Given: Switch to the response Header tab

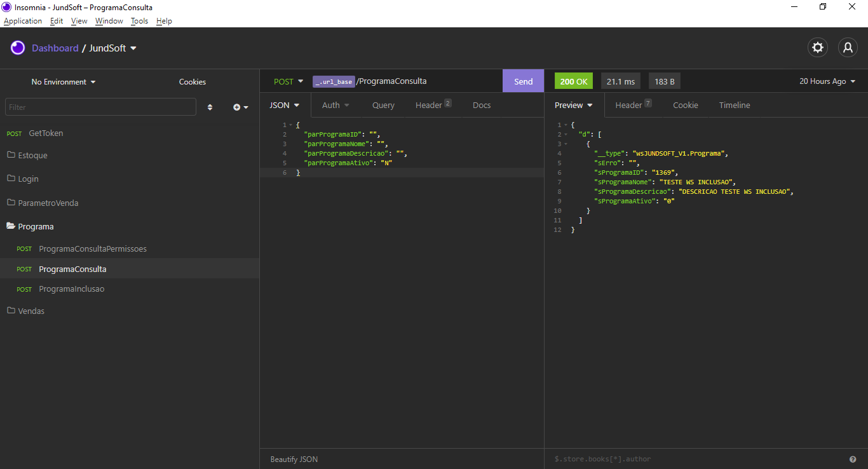Looking at the screenshot, I should (x=634, y=105).
